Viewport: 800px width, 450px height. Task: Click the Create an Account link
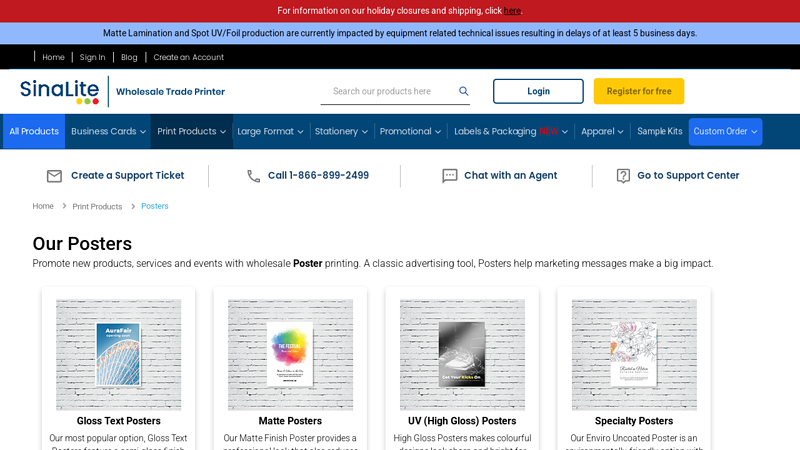coord(189,57)
